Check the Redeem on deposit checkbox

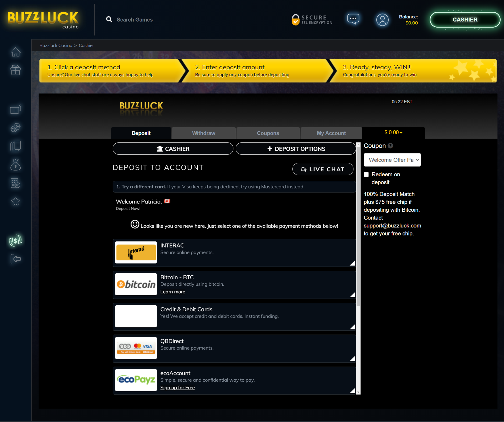click(366, 174)
